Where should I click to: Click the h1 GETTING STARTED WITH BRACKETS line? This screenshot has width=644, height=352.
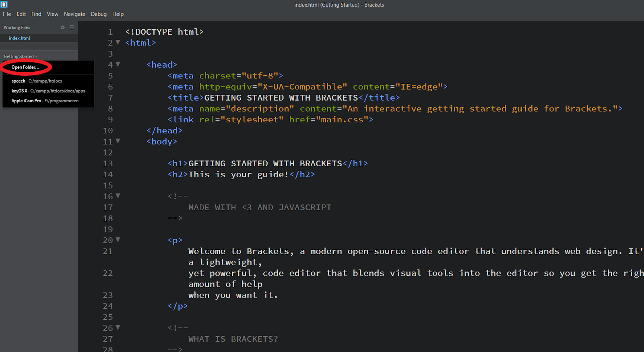[268, 164]
